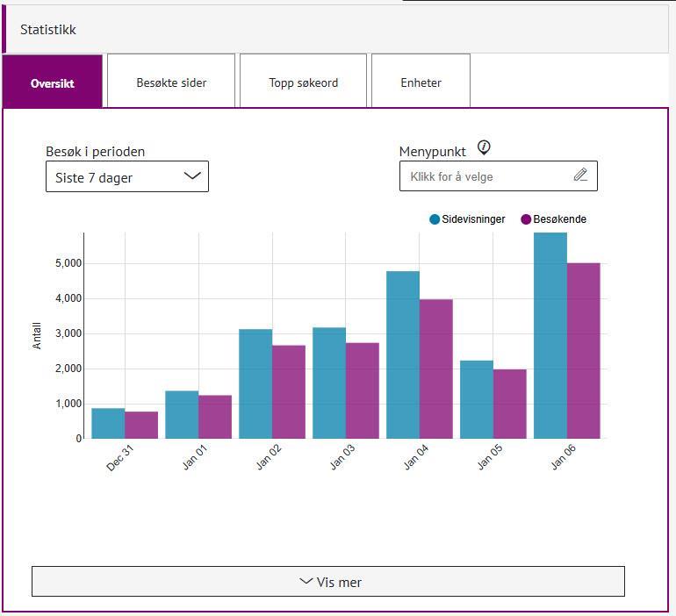This screenshot has width=676, height=616.
Task: Click the Jan 04 Besøkende purple bar
Action: point(435,369)
